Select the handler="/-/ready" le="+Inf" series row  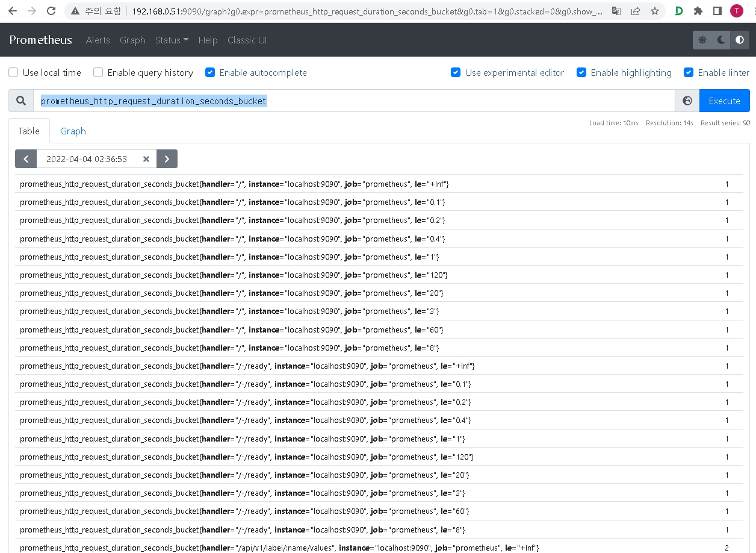pos(379,366)
